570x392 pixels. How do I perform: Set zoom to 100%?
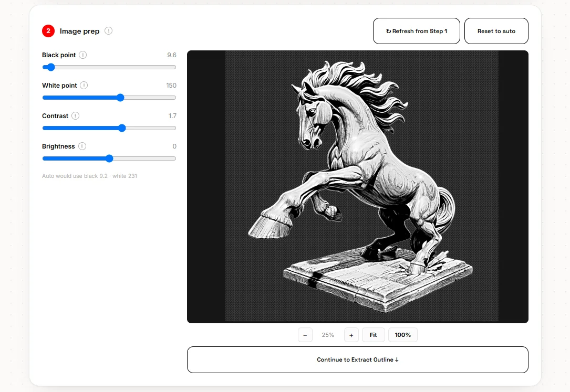[x=403, y=335]
